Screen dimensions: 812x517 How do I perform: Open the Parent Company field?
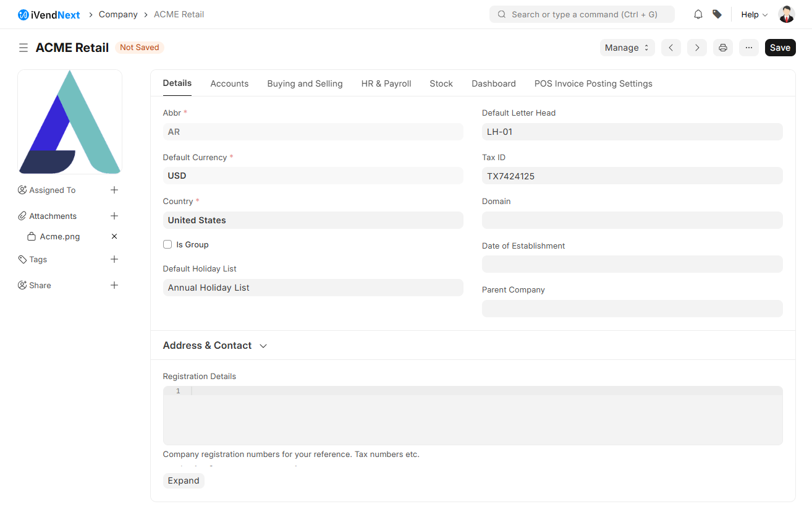click(632, 309)
